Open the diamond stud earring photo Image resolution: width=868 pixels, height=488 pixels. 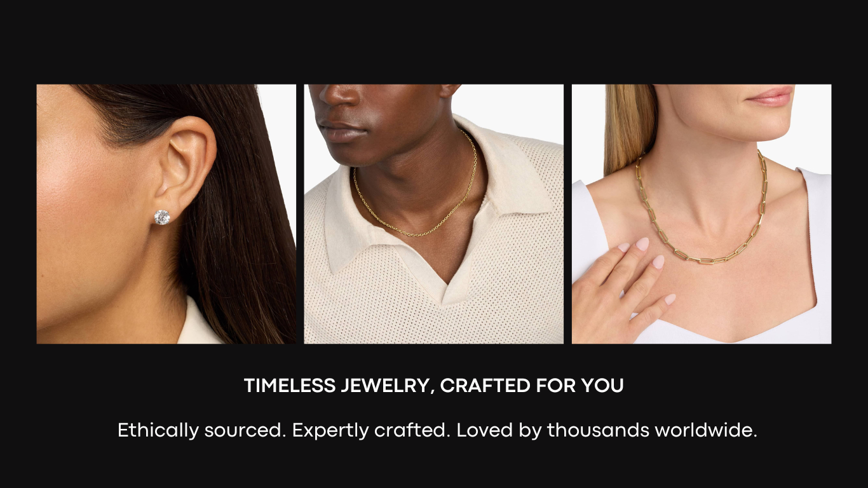pyautogui.click(x=166, y=214)
